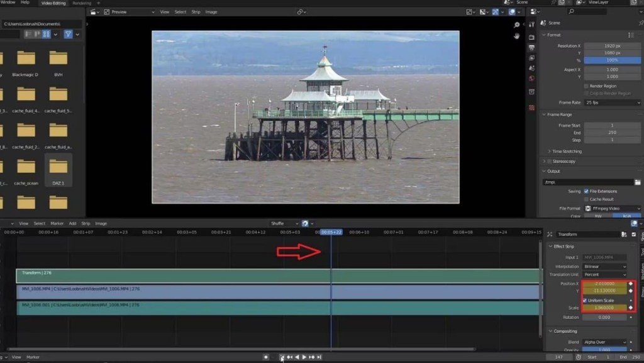This screenshot has width=644, height=363.
Task: Open the Texture properties checker icon
Action: click(x=531, y=108)
